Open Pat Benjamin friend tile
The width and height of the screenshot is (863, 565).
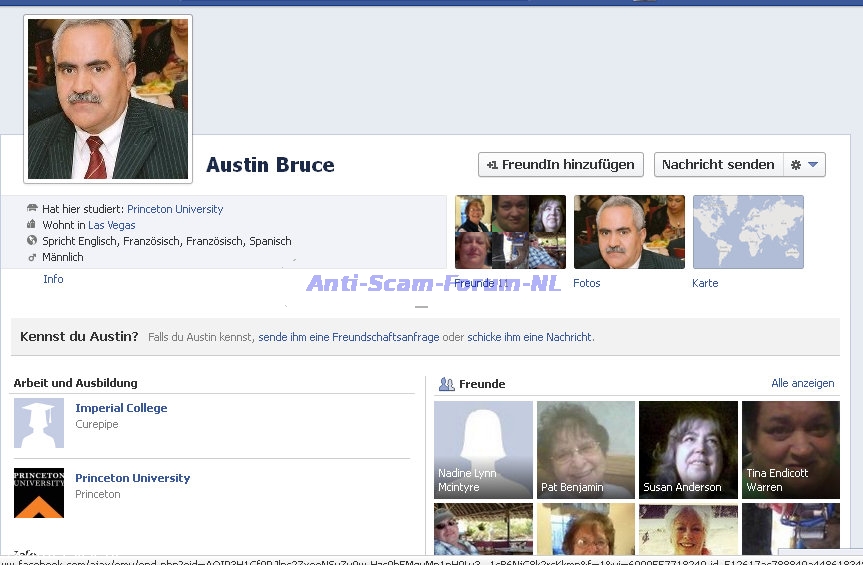(x=585, y=450)
